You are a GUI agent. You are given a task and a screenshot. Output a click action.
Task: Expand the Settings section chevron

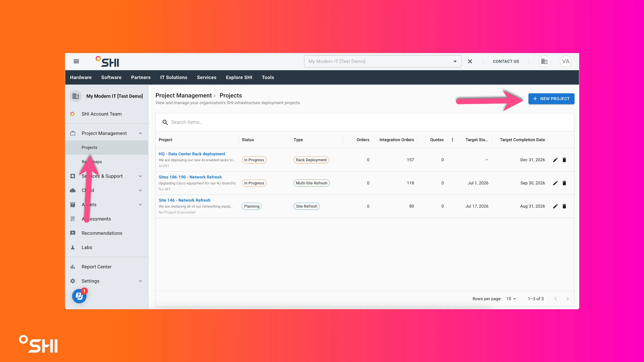(140, 281)
